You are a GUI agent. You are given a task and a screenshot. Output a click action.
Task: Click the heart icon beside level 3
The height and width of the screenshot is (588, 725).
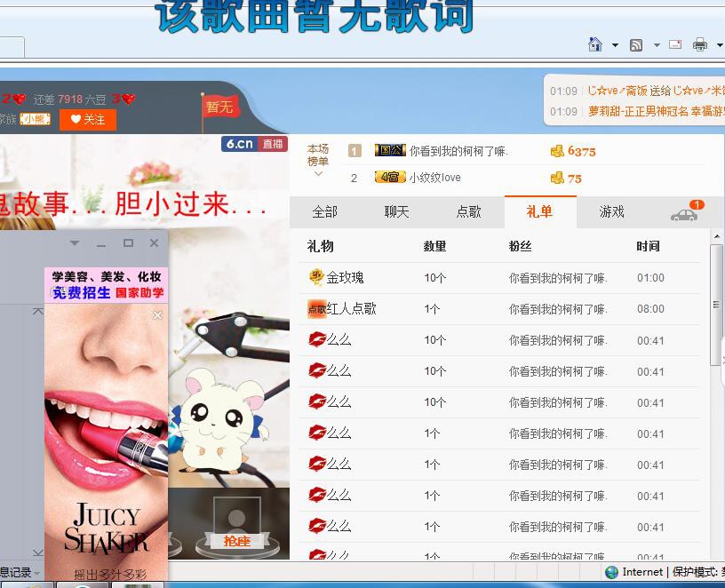(x=129, y=99)
